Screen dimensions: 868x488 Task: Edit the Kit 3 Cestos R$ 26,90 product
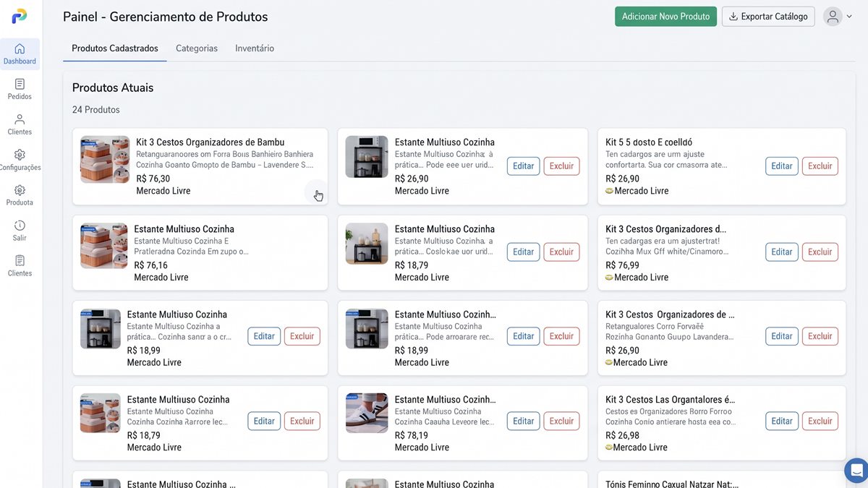[782, 336]
